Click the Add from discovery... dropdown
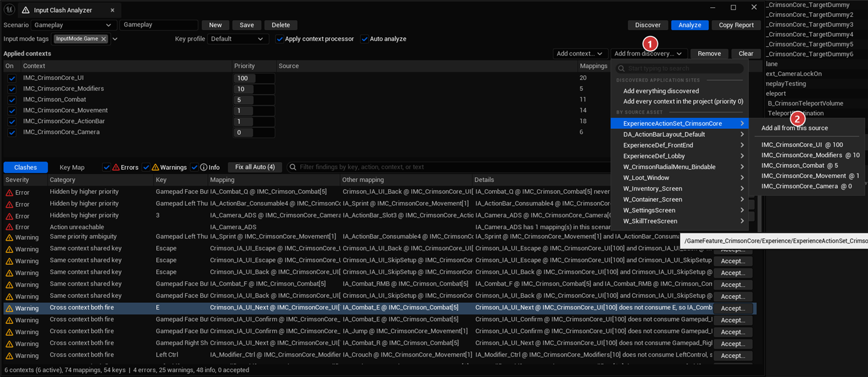Image resolution: width=868 pixels, height=377 pixels. [x=649, y=54]
